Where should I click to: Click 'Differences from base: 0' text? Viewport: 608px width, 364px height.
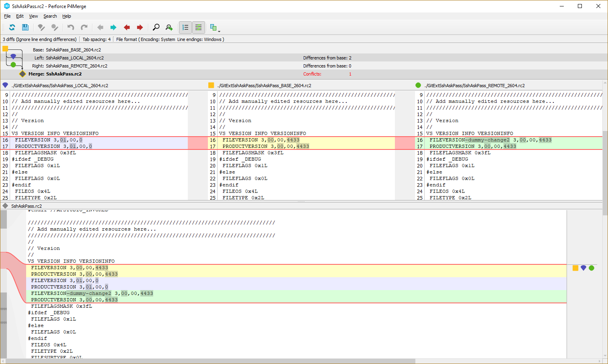327,66
